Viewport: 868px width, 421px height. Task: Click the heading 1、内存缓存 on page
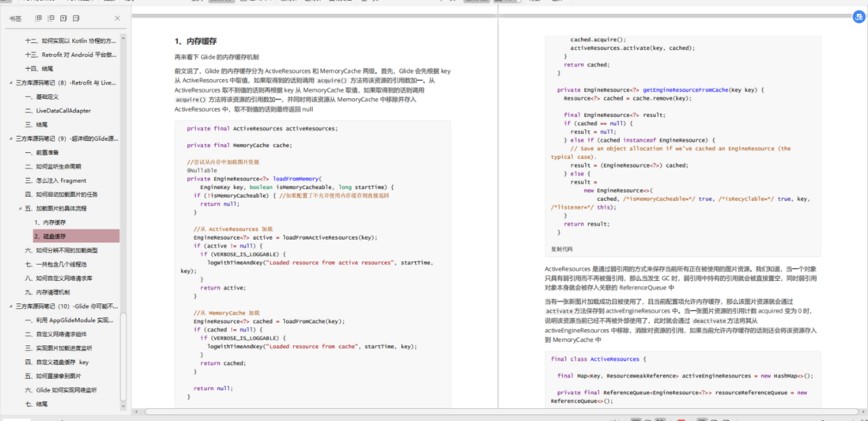click(194, 41)
